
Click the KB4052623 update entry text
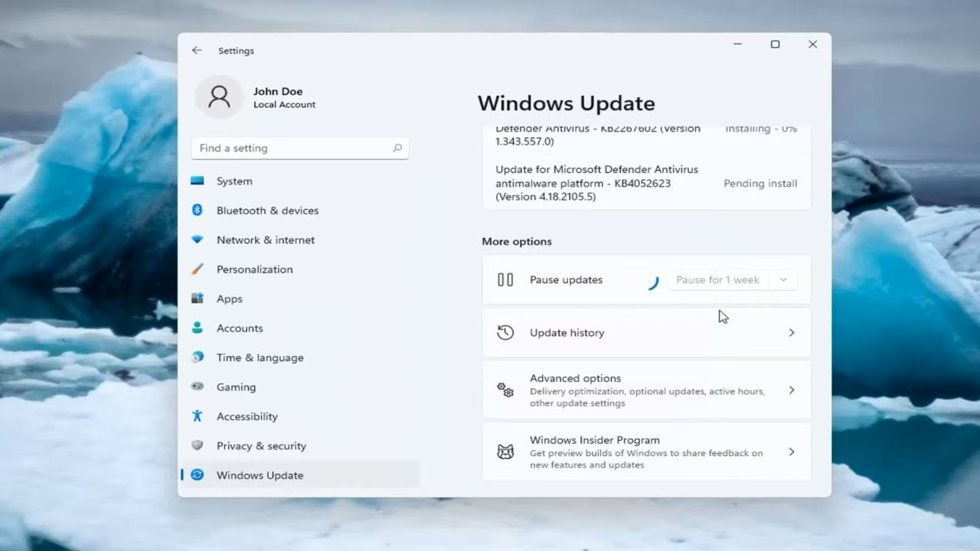597,183
